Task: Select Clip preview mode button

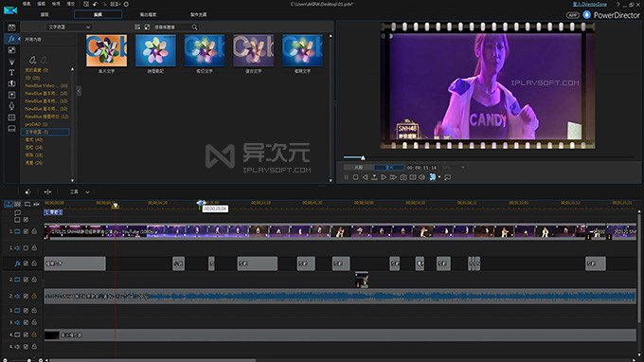Action: pos(359,168)
